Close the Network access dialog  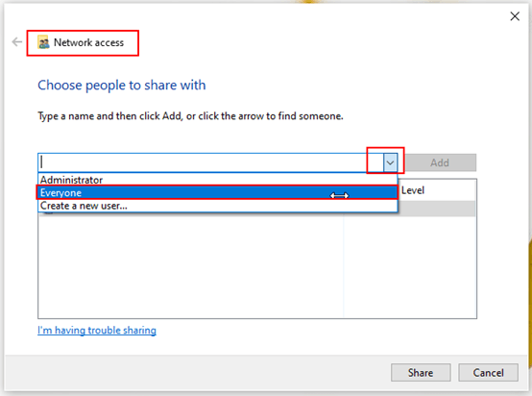point(515,16)
